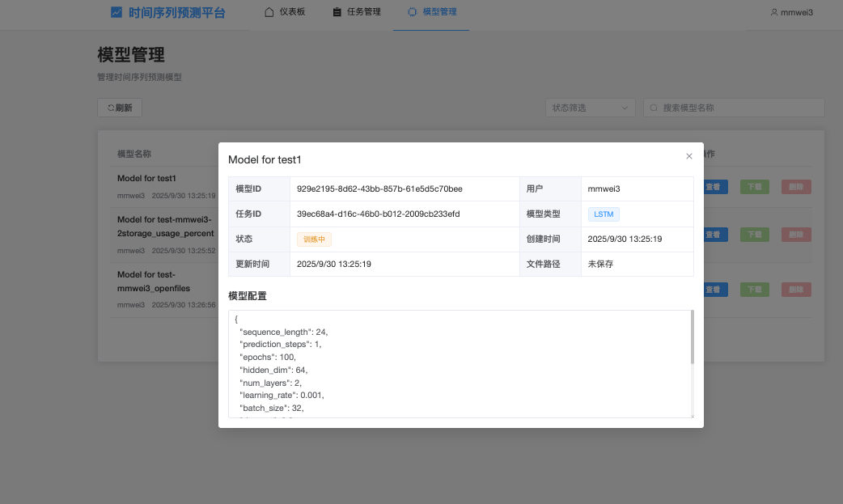Click the 未保存 file path value
This screenshot has height=504, width=843.
point(600,264)
